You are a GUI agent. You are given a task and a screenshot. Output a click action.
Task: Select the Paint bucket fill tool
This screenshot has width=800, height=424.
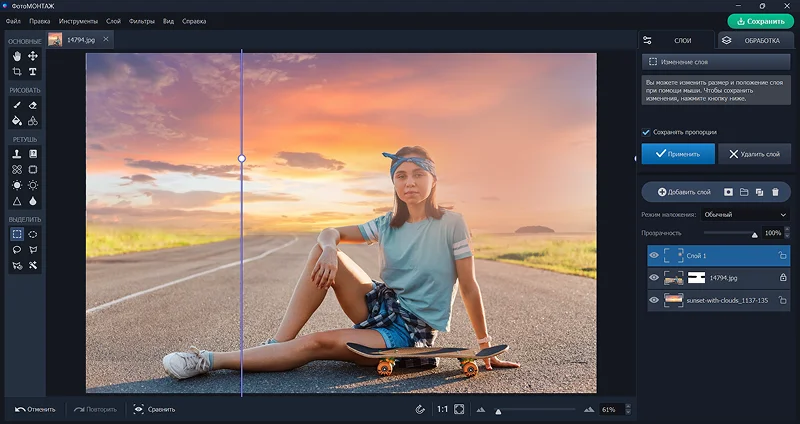[x=17, y=121]
